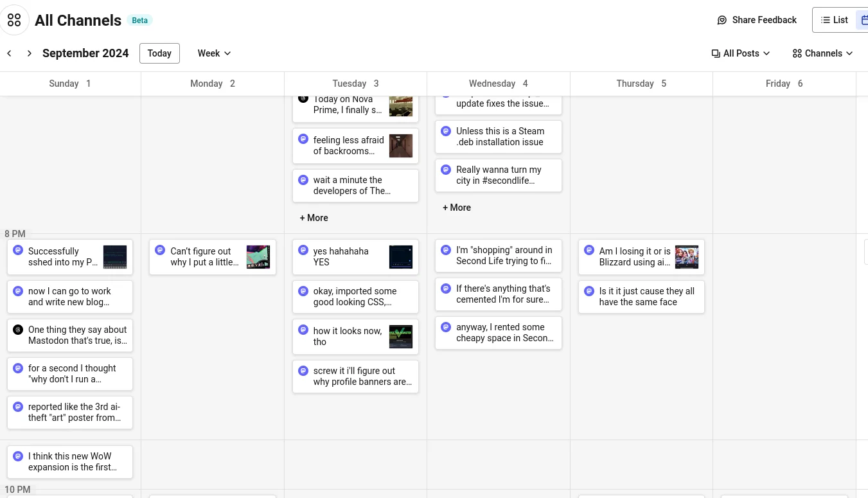Click Mastodon icon on 'I think this new WoW' post
Viewport: 868px width, 498px height.
pos(18,456)
